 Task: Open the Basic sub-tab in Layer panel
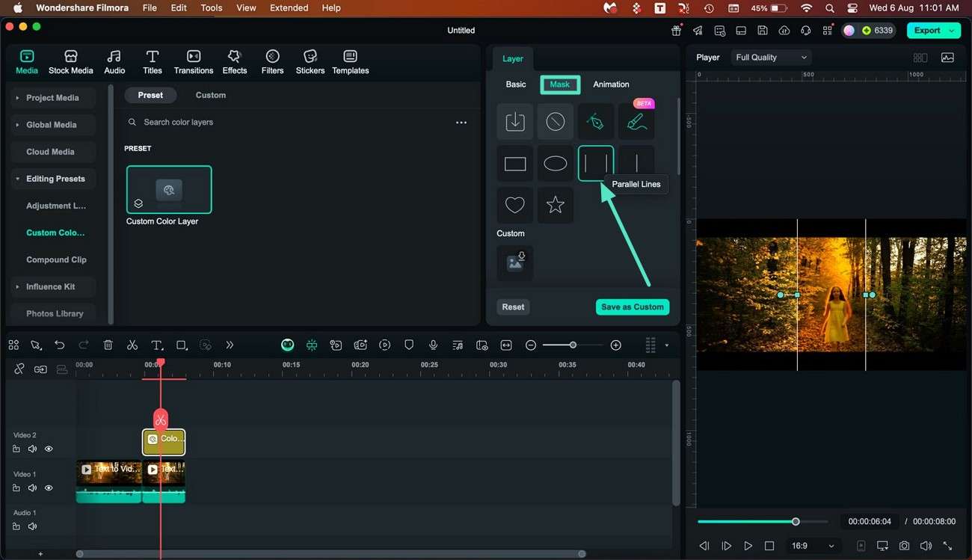516,84
